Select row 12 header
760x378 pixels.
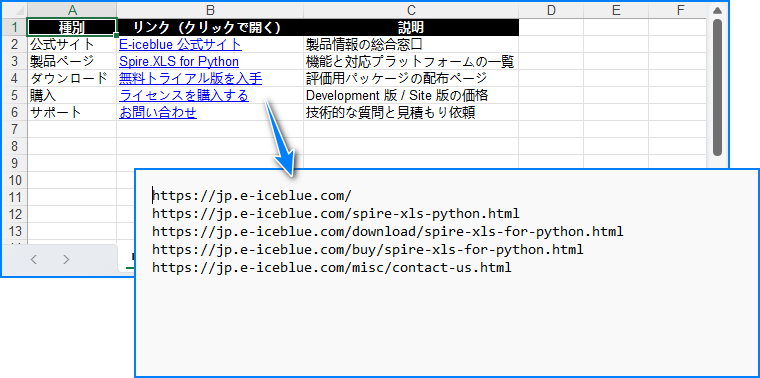coord(14,214)
